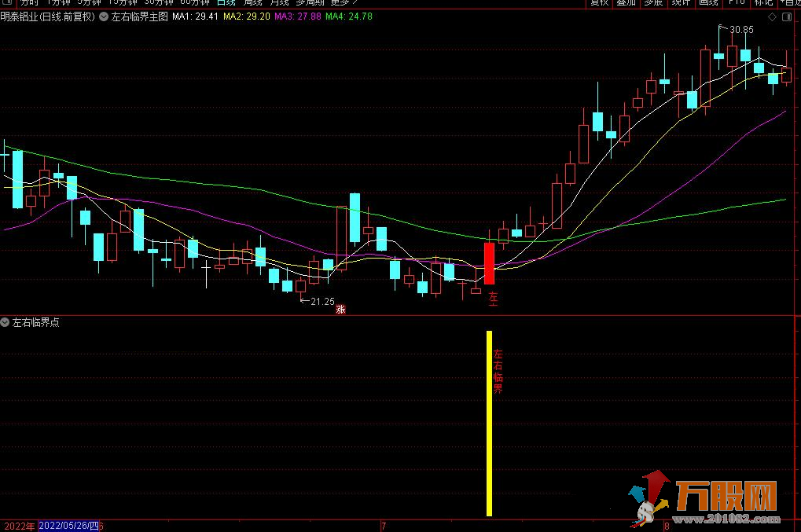Click the 叠加 toolbar button
Screen dimensions: 801x532
click(626, 2)
